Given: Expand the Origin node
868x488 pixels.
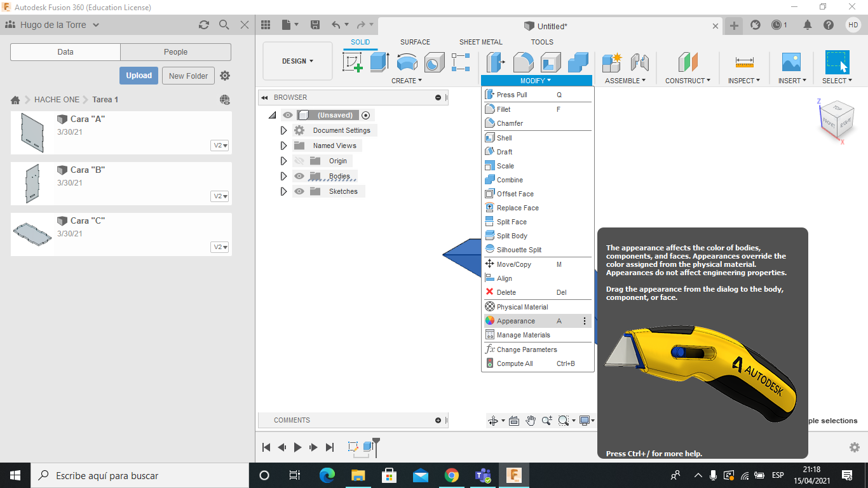Looking at the screenshot, I should click(x=283, y=161).
